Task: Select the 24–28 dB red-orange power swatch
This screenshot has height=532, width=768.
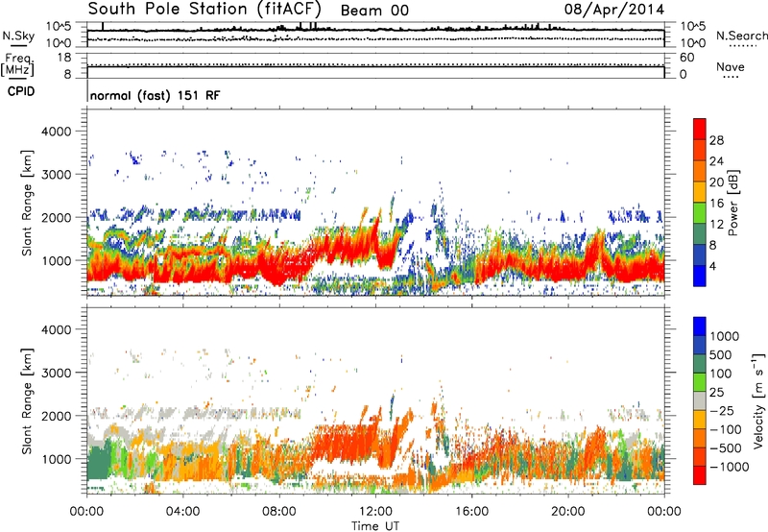Action: 700,151
